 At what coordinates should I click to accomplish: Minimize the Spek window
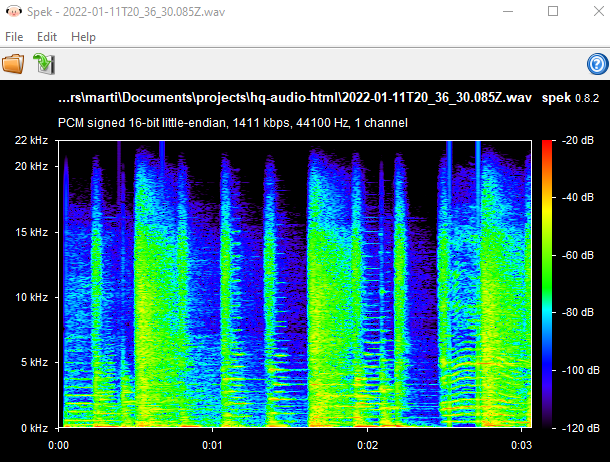(x=508, y=11)
